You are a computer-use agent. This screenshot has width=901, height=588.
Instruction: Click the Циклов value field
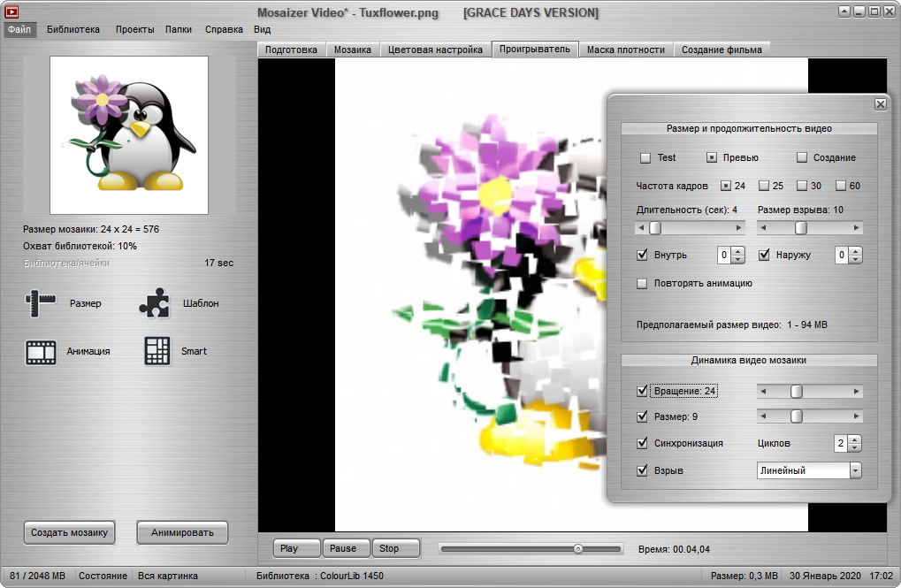[x=841, y=443]
